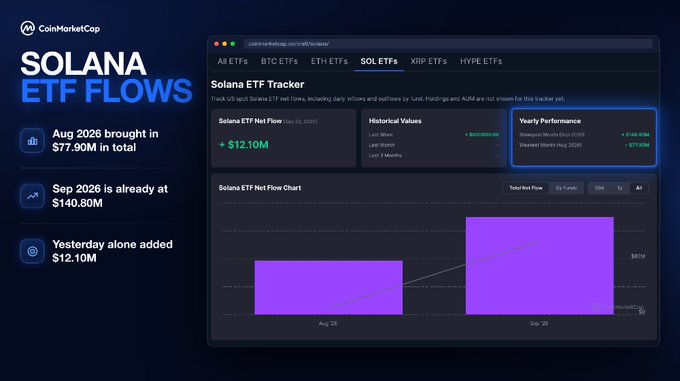The width and height of the screenshot is (680, 381).
Task: Click the red close dot in browser window
Action: tap(216, 44)
